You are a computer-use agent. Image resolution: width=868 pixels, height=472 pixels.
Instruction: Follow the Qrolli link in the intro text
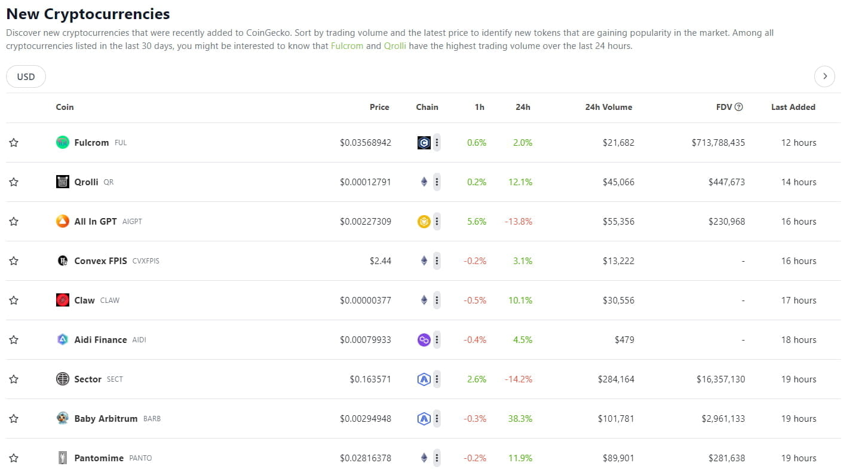point(396,45)
